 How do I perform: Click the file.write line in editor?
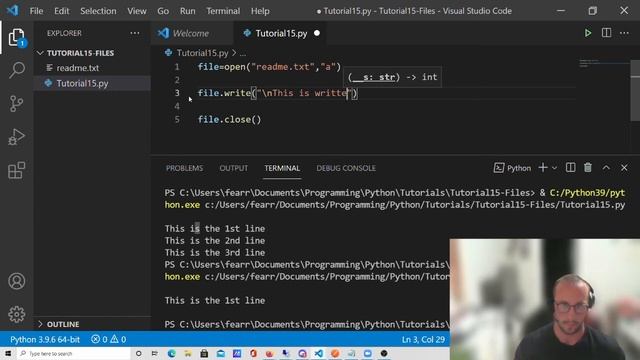[x=278, y=93]
